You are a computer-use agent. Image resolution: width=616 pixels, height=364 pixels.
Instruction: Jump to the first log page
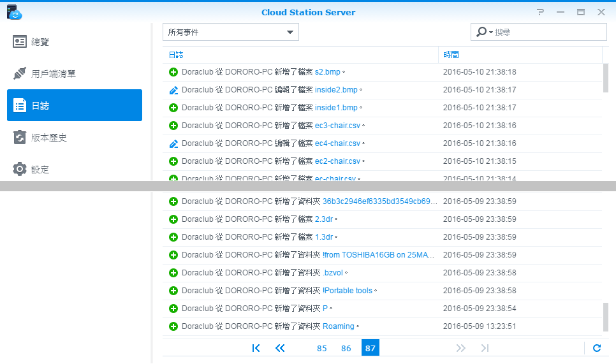pyautogui.click(x=256, y=348)
